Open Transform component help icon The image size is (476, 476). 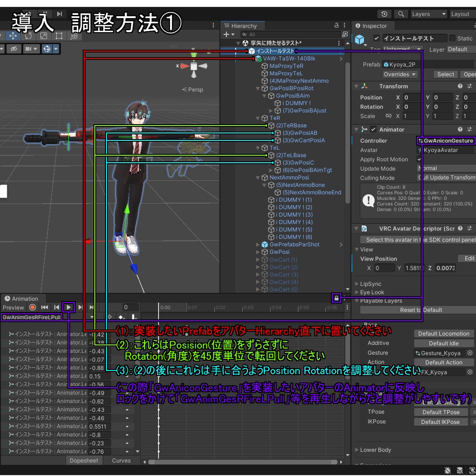pos(460,86)
